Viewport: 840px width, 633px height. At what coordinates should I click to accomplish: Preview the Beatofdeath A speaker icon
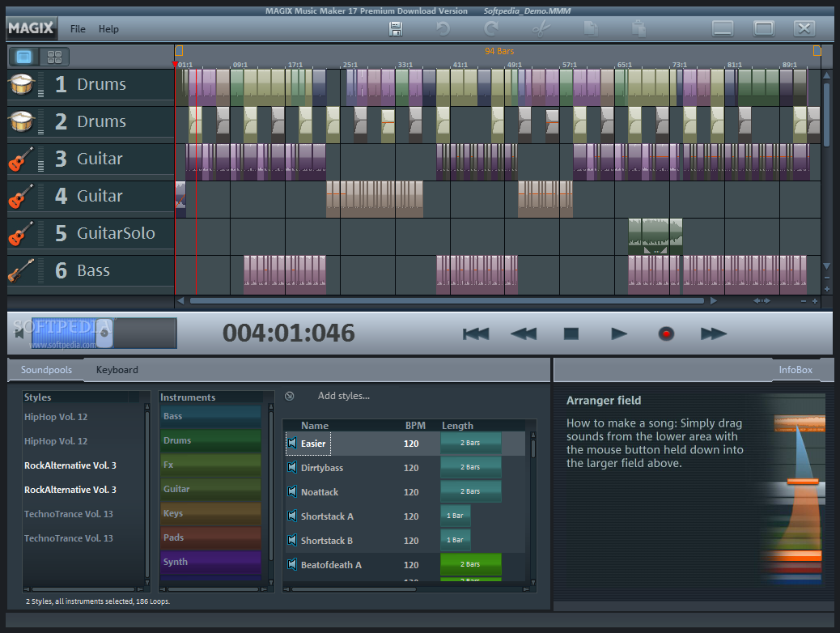[292, 564]
